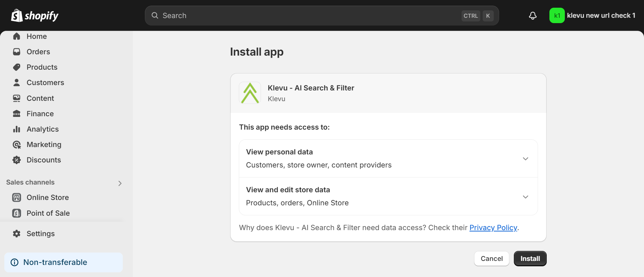Expand the Sales channels section
644x277 pixels.
click(x=120, y=183)
